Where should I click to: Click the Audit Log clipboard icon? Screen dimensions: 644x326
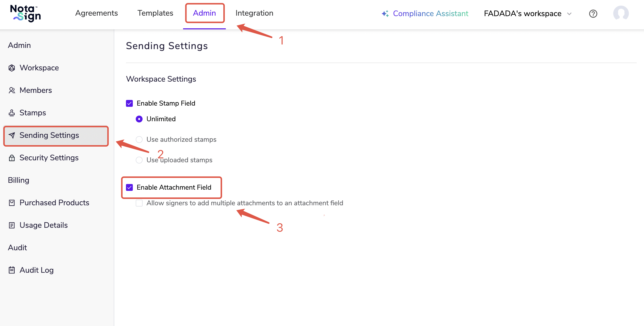(x=12, y=270)
